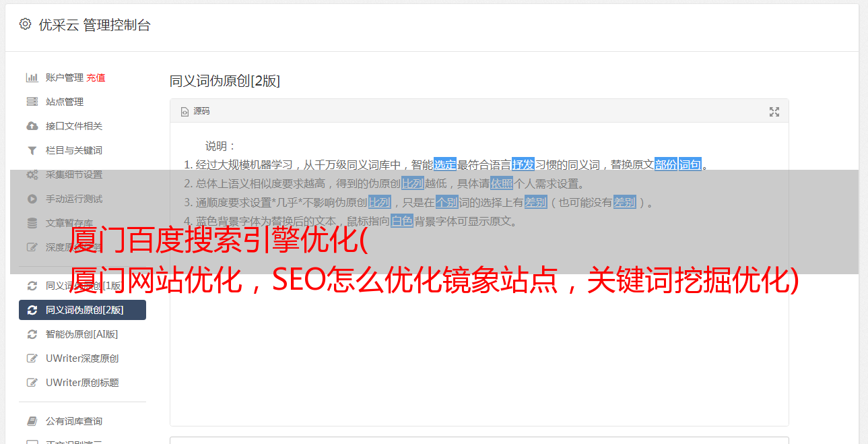
Task: Click the 源码 source code icon
Action: tap(185, 112)
